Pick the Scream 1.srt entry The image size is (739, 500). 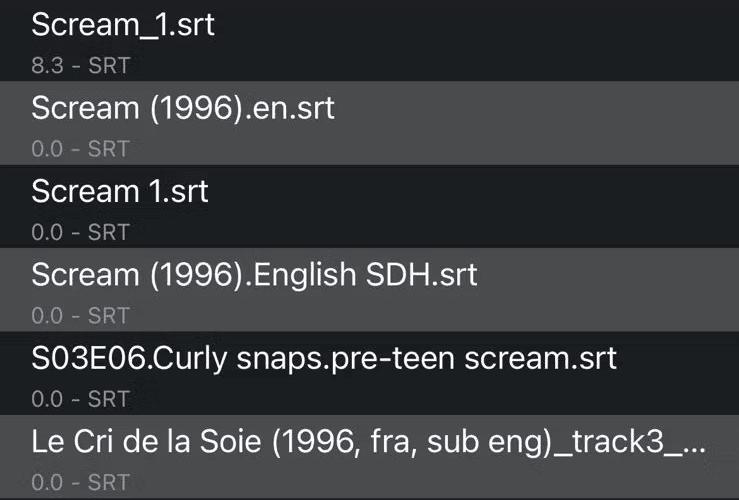coord(370,206)
